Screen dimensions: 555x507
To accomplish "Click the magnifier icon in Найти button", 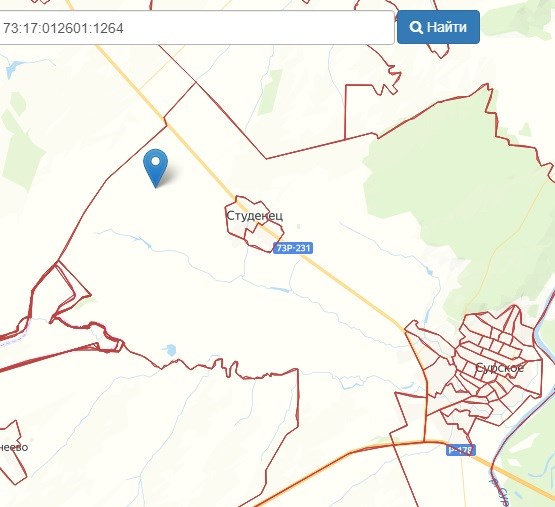I will pyautogui.click(x=416, y=27).
